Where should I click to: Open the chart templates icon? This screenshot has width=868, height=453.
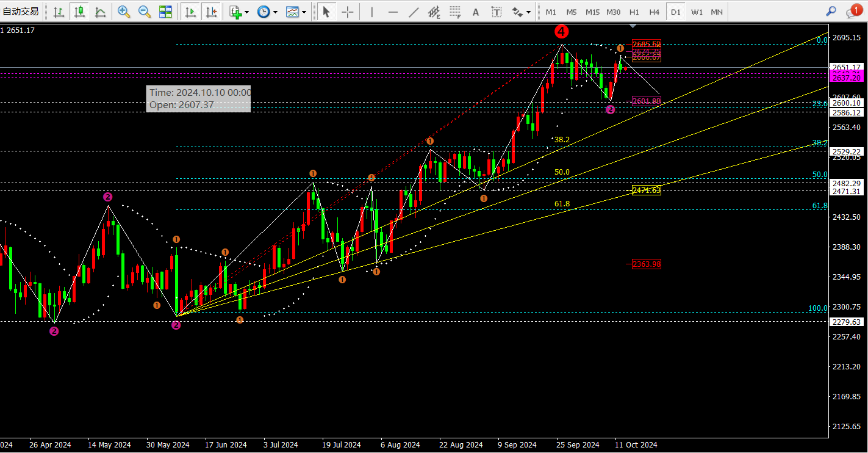[292, 12]
